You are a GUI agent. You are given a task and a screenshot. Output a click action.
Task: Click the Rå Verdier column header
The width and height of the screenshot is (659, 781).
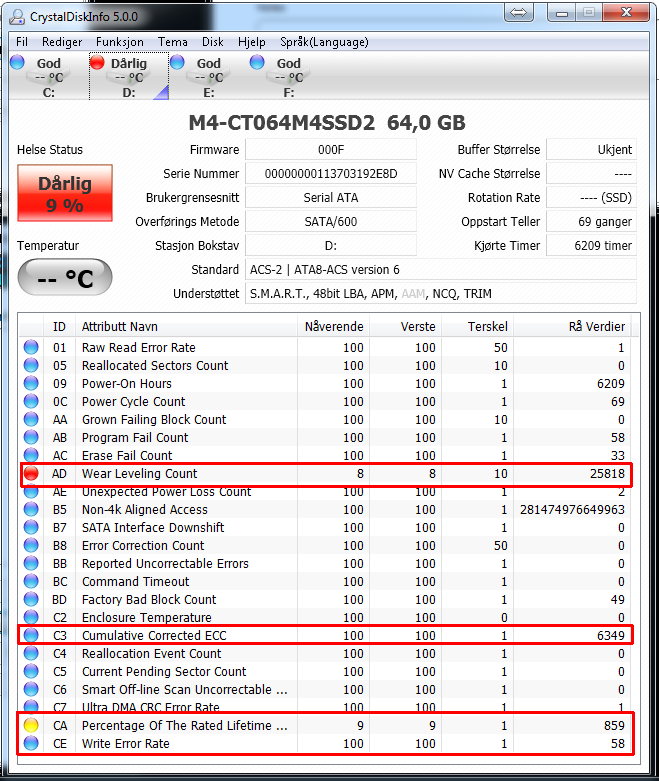click(572, 327)
